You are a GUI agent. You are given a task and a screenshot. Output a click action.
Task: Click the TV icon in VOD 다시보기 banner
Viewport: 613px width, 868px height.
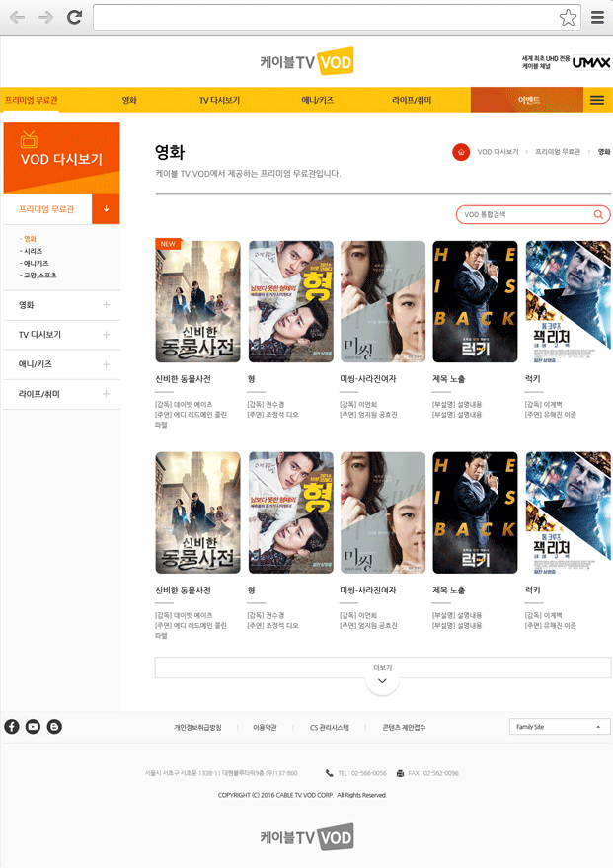click(x=29, y=139)
